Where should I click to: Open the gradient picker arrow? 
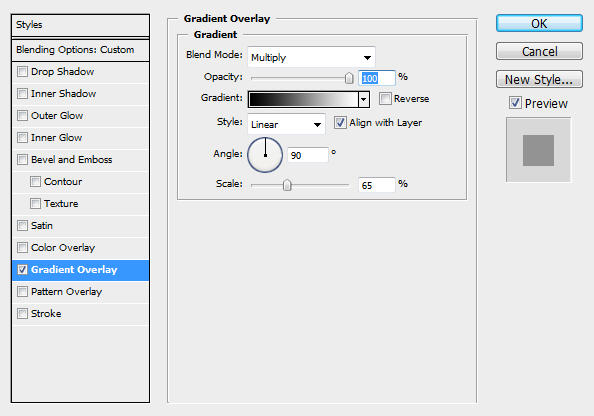[364, 99]
